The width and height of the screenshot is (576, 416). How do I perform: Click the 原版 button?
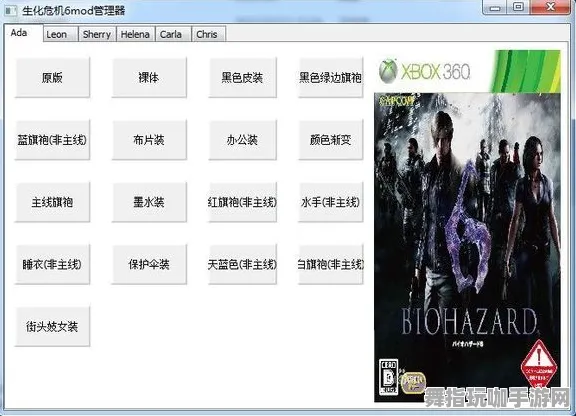[x=52, y=77]
